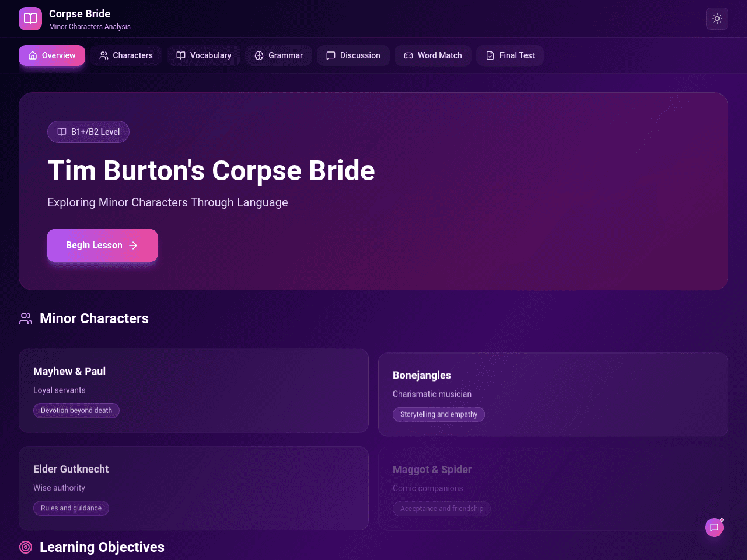
Task: Open the Bonejangles character card
Action: click(553, 394)
